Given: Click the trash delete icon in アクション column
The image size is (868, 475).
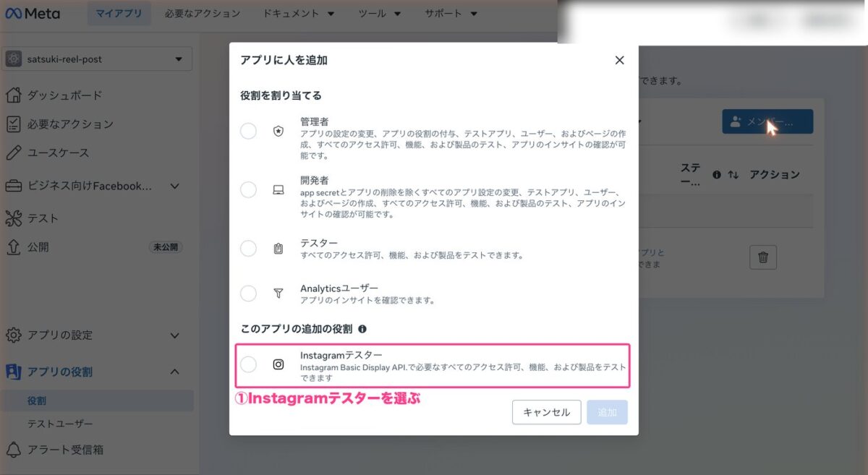Looking at the screenshot, I should (763, 257).
